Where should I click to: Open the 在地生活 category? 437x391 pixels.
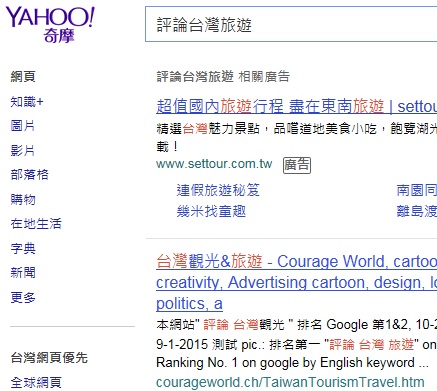click(36, 224)
